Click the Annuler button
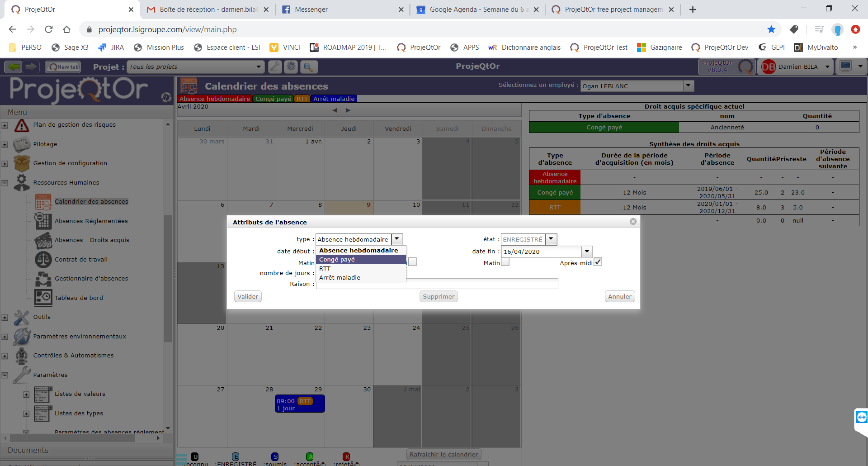 coord(619,297)
